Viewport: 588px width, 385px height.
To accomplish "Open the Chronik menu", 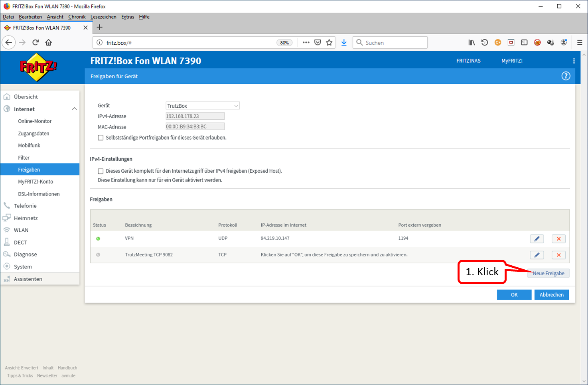I will coord(77,17).
